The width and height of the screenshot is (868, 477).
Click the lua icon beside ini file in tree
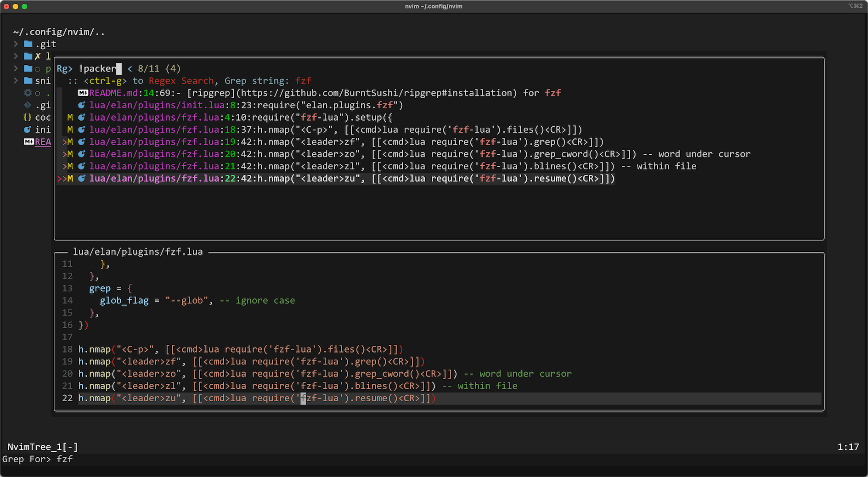(x=28, y=129)
